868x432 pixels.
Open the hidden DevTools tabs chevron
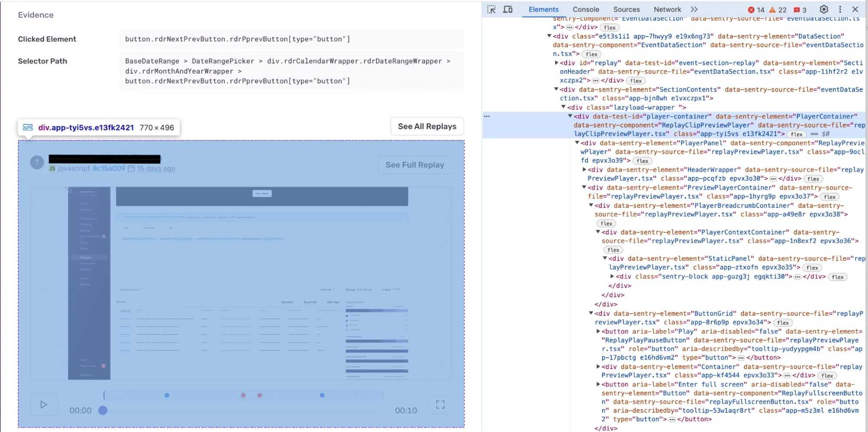(694, 9)
